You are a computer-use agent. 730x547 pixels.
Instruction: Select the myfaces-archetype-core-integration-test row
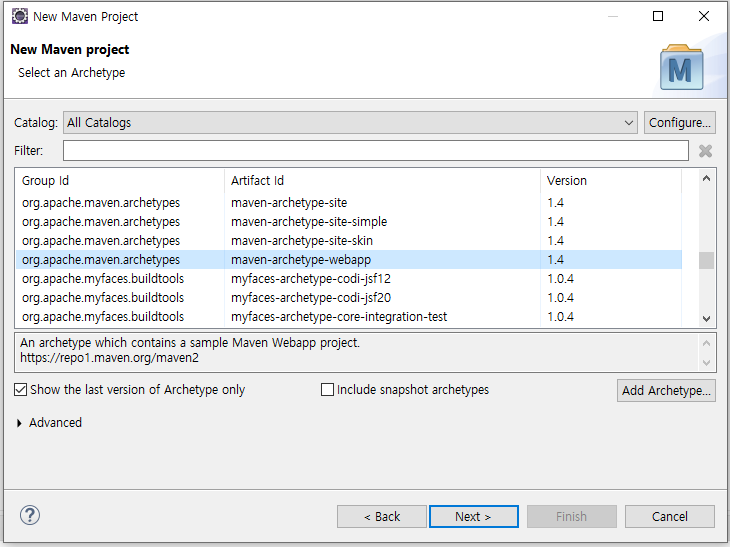coord(349,317)
